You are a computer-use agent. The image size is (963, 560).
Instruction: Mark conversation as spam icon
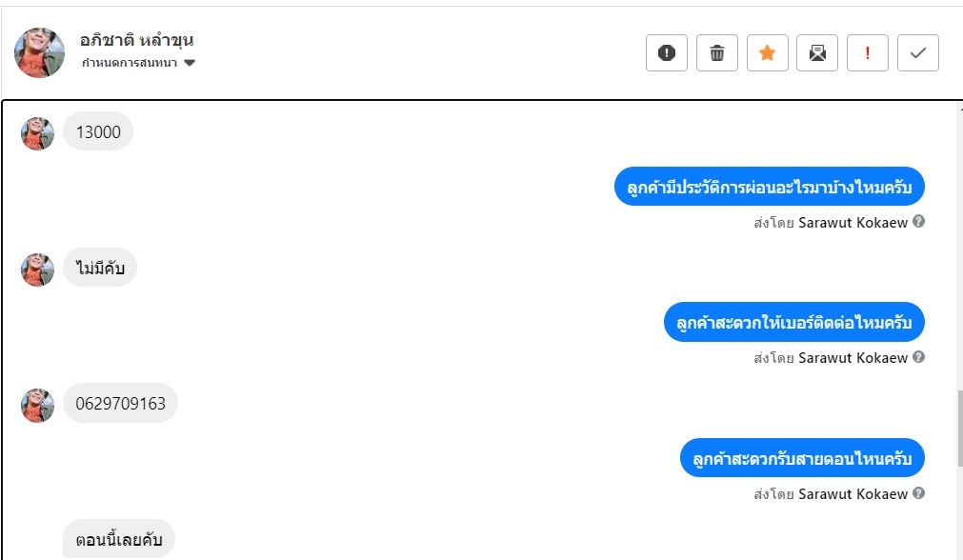pyautogui.click(x=667, y=53)
